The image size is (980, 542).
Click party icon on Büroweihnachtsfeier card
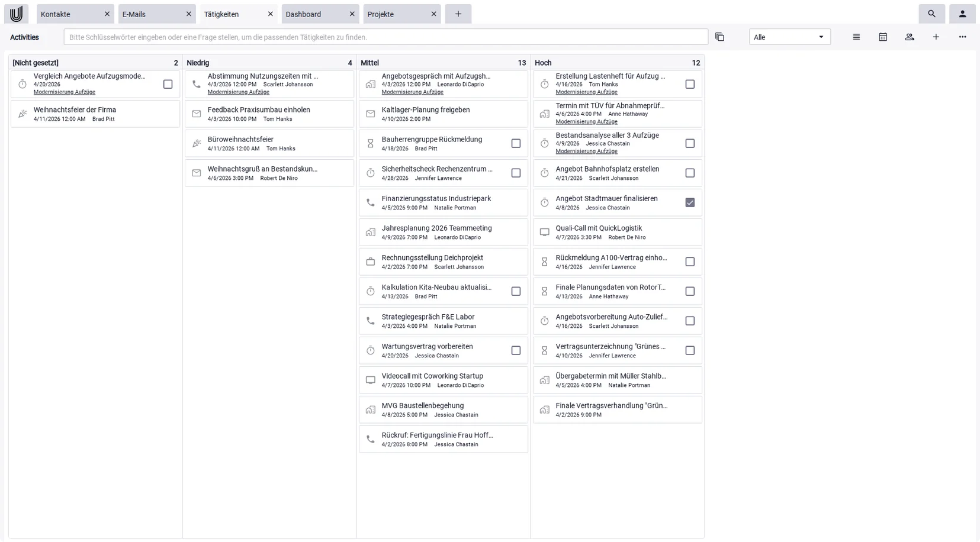[197, 143]
